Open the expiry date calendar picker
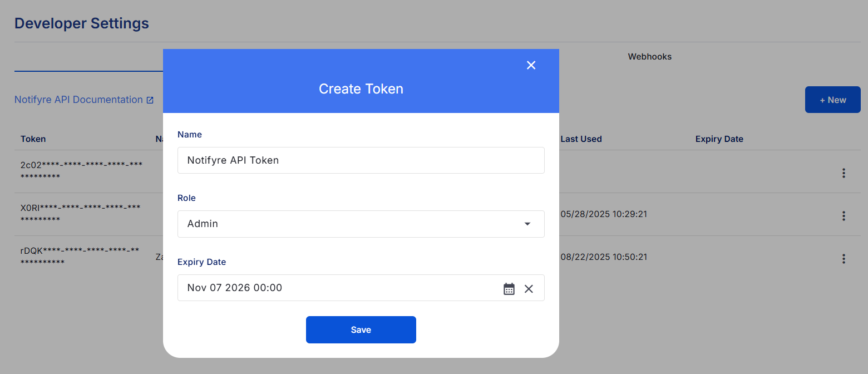 click(x=509, y=288)
